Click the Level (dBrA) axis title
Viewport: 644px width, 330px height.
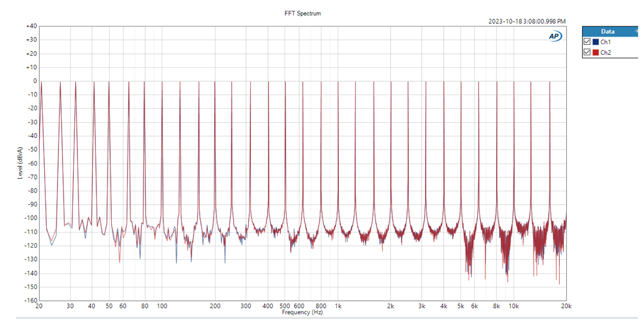20,163
